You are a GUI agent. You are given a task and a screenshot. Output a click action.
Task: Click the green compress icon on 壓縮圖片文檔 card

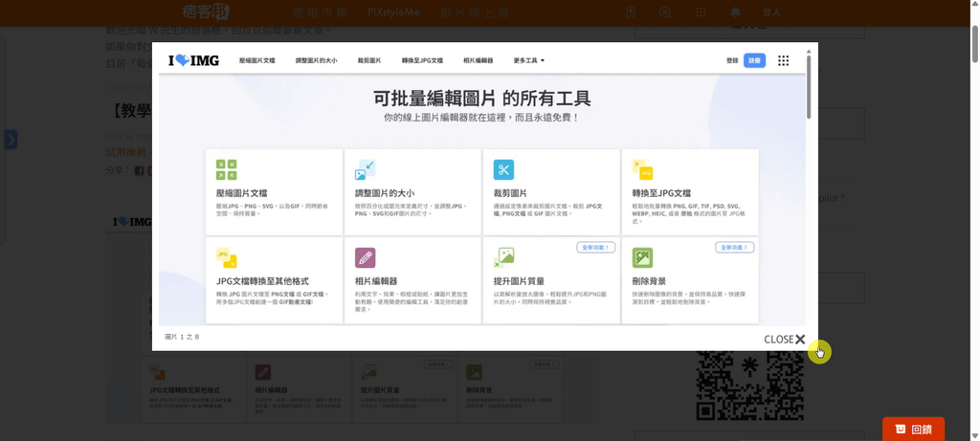[226, 170]
